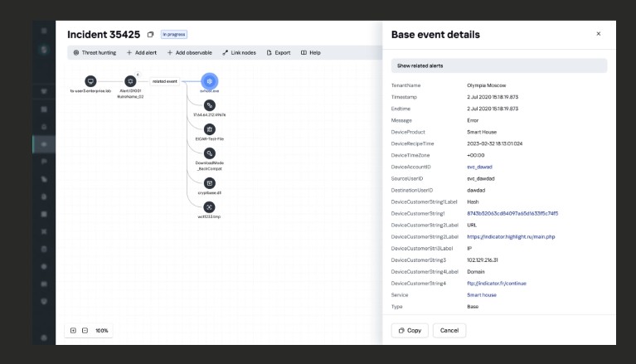Click the wct1233.tmp node icon
The height and width of the screenshot is (364, 636).
click(210, 207)
